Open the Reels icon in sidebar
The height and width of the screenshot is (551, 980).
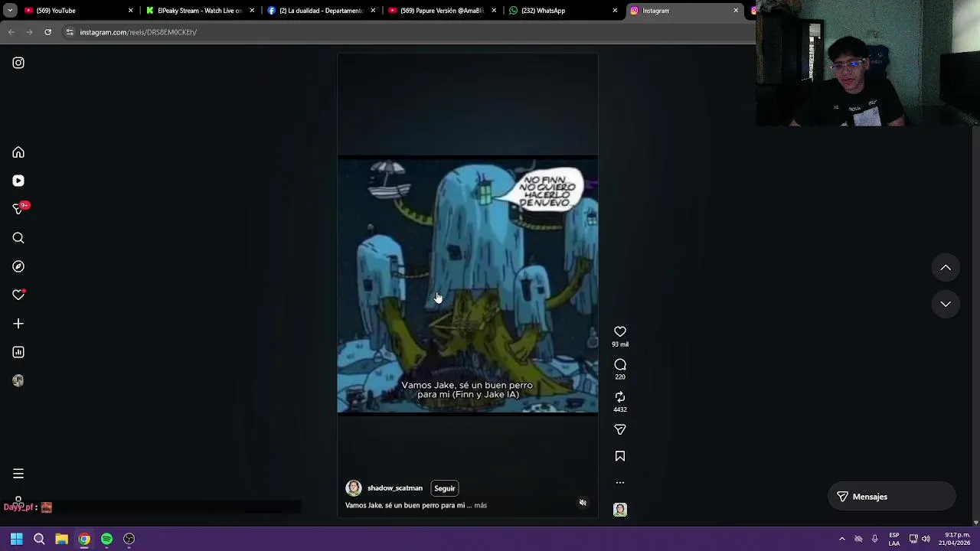coord(18,181)
